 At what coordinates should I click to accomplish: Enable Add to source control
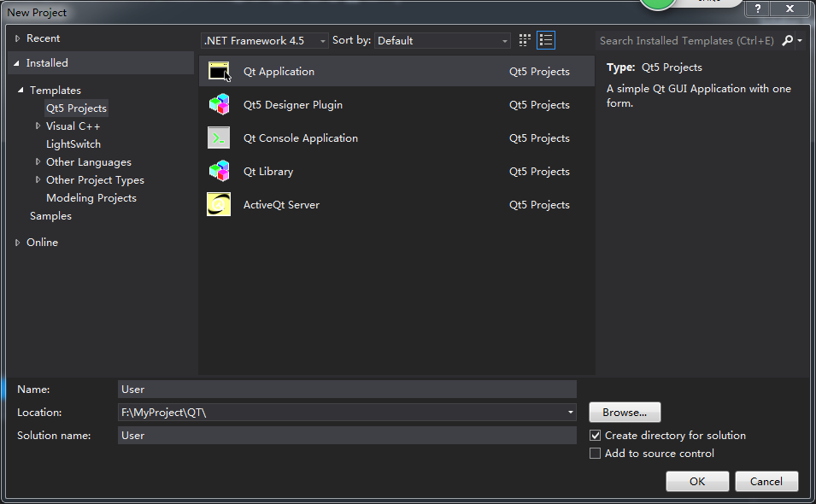[x=596, y=454]
